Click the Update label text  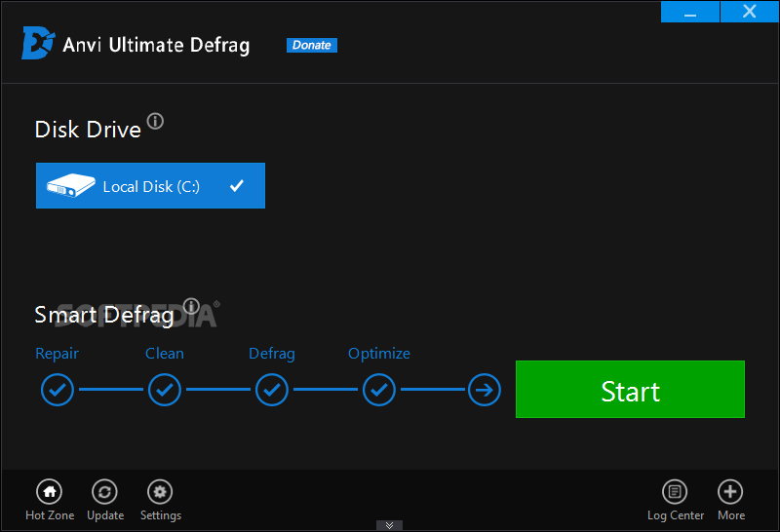[x=105, y=515]
